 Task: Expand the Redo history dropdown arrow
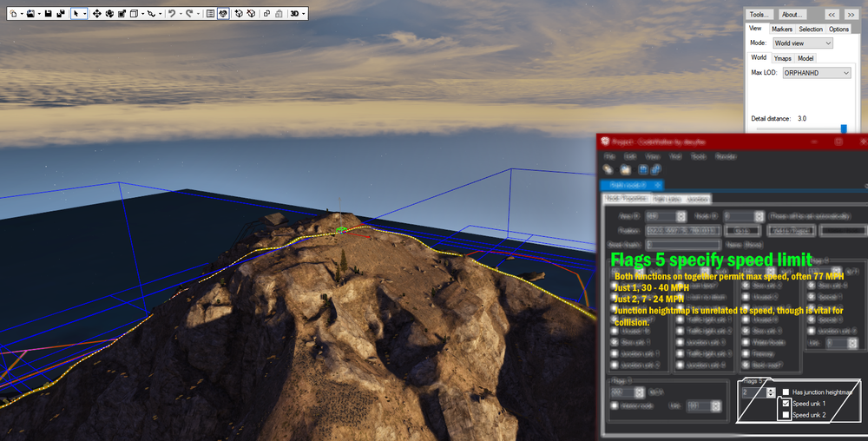[198, 14]
